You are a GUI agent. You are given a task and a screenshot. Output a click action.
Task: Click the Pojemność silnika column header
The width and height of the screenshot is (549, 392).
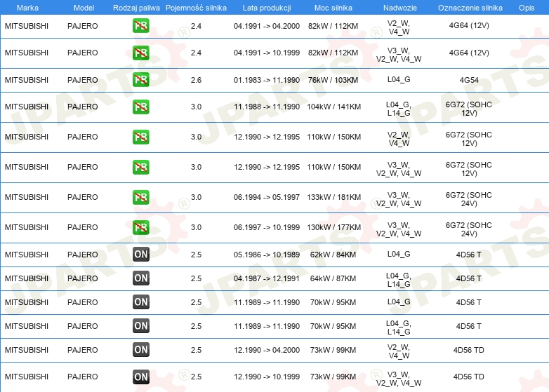point(196,8)
